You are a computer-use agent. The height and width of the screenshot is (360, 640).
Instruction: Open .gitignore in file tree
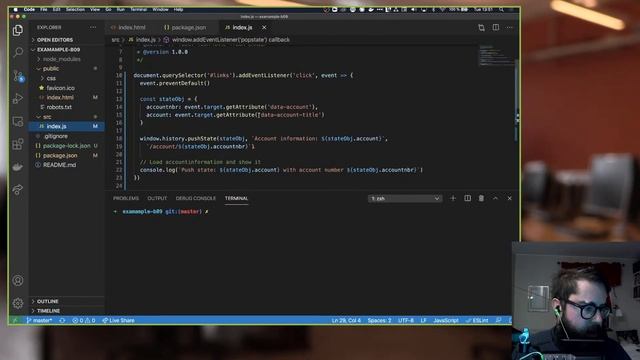(x=56, y=136)
